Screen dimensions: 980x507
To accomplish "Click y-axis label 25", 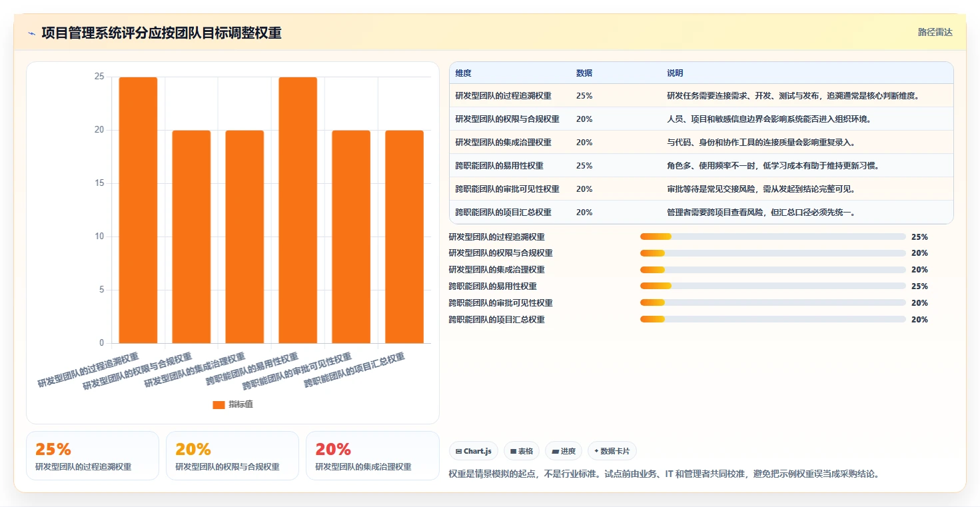I will click(x=99, y=77).
